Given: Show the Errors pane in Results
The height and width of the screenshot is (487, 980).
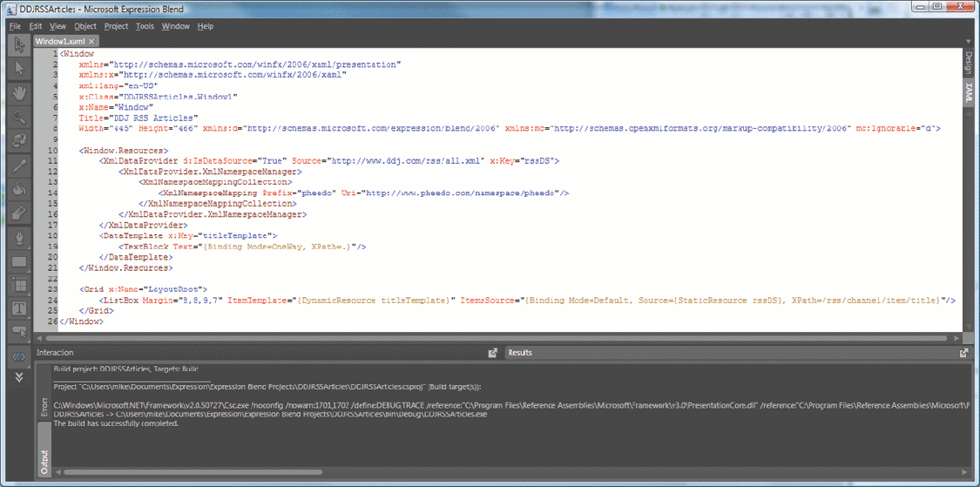Looking at the screenshot, I should (x=44, y=408).
